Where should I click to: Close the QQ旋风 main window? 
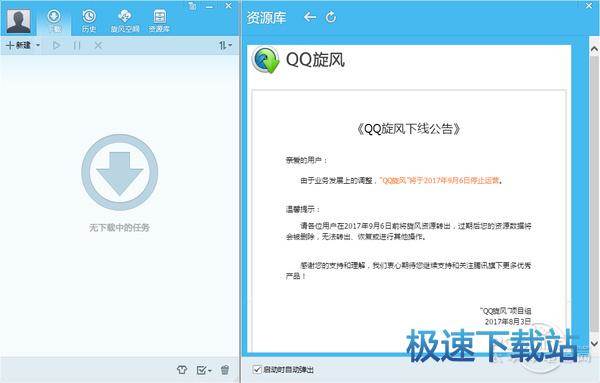(x=228, y=6)
